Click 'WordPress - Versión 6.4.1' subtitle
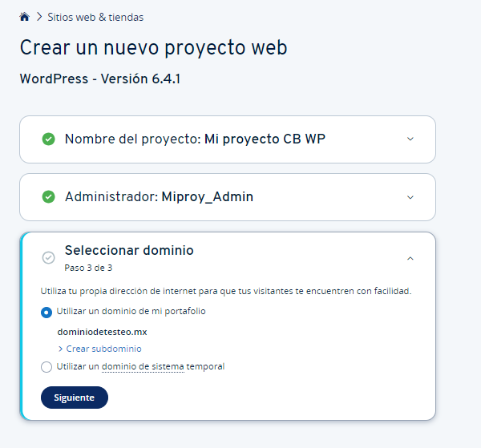Screen dimensions: 481x448 tap(100, 79)
